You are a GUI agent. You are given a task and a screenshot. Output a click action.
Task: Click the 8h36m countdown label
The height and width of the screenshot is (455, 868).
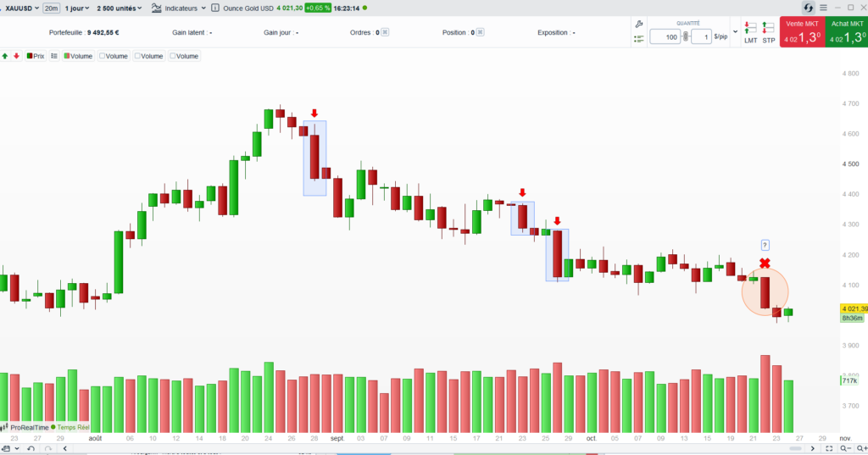coord(852,319)
